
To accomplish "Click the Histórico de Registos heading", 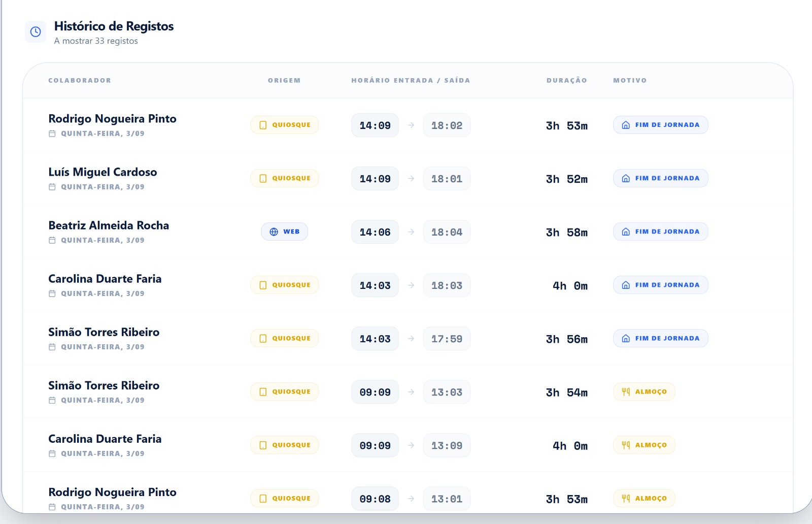I will point(114,26).
